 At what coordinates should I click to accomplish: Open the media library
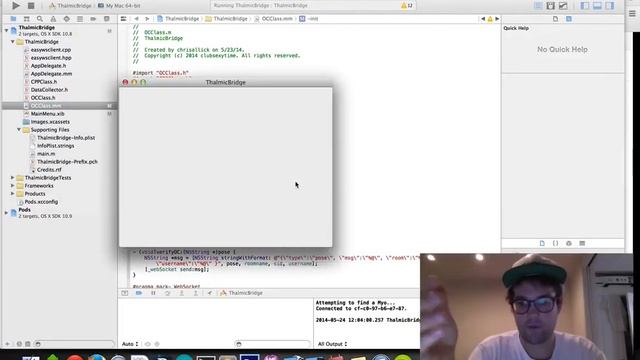point(582,243)
